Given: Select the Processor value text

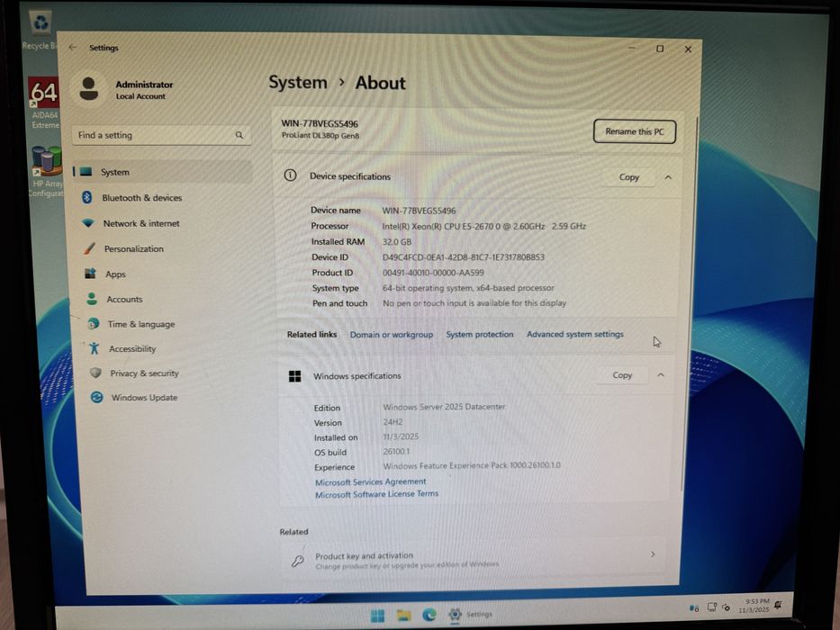Looking at the screenshot, I should 483,226.
